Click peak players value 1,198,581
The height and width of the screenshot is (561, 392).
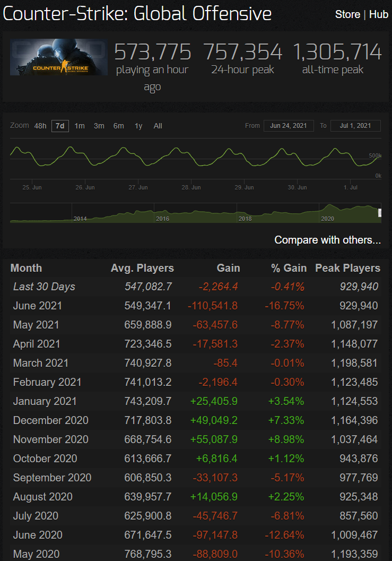click(x=354, y=363)
